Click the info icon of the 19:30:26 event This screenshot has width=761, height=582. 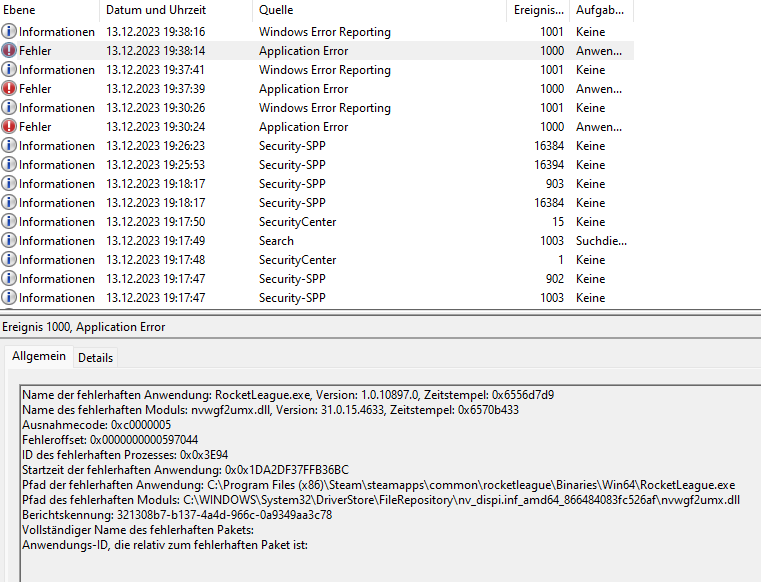9,107
